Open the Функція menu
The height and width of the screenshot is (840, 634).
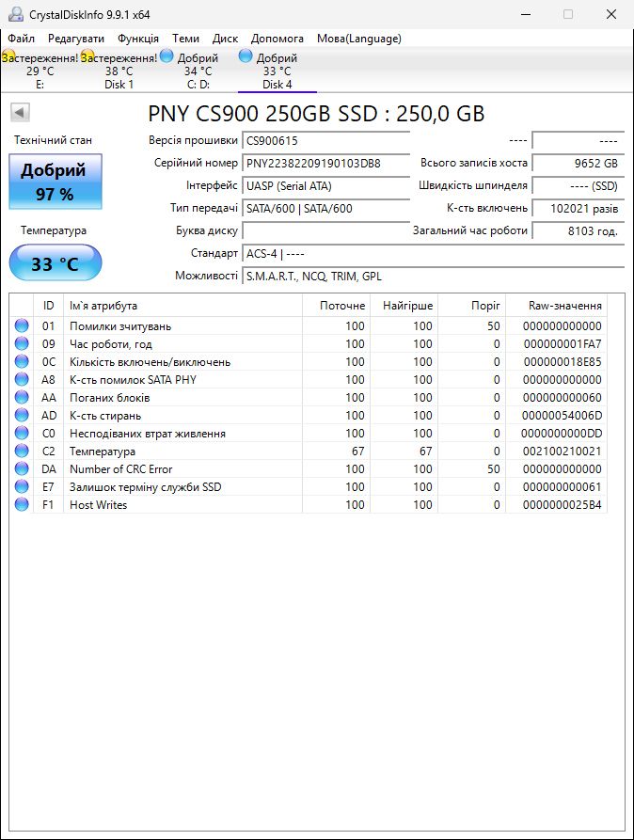(138, 39)
